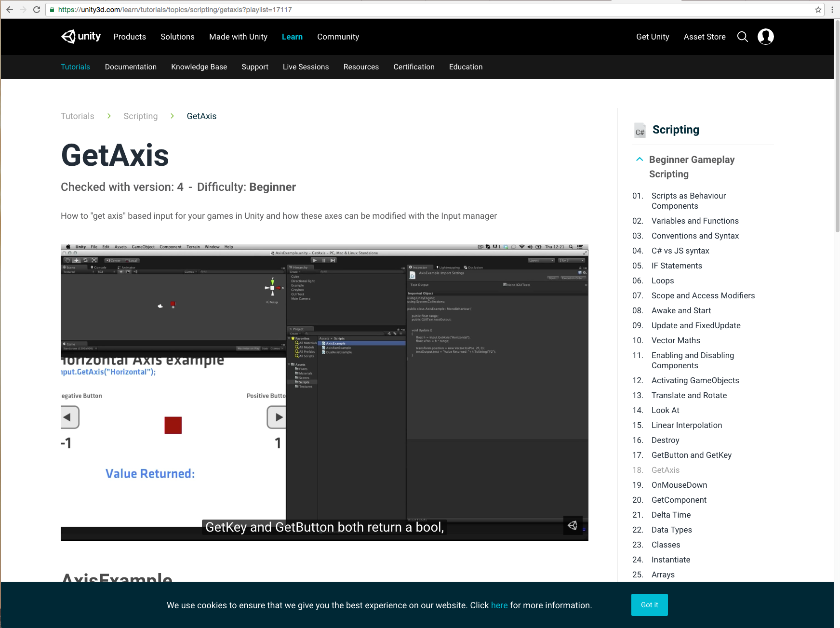Select the Learn menu item
Image resolution: width=840 pixels, height=628 pixels.
point(292,37)
